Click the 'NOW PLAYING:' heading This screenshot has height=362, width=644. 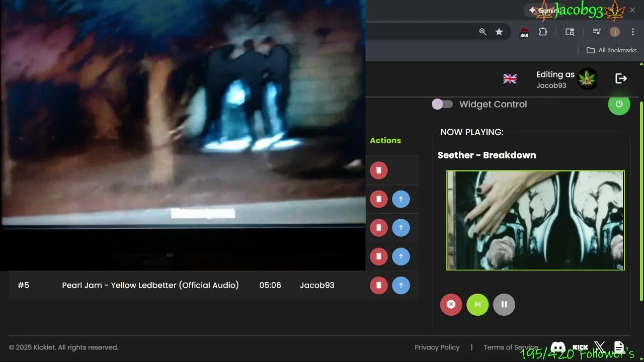(x=472, y=132)
